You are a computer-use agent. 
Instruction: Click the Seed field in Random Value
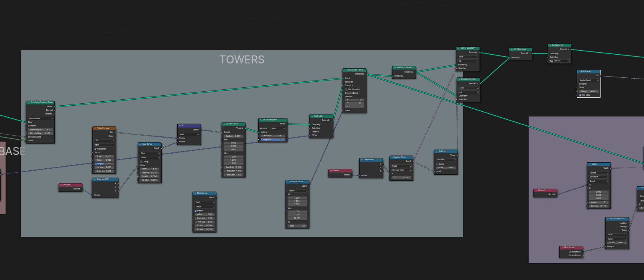(x=297, y=226)
